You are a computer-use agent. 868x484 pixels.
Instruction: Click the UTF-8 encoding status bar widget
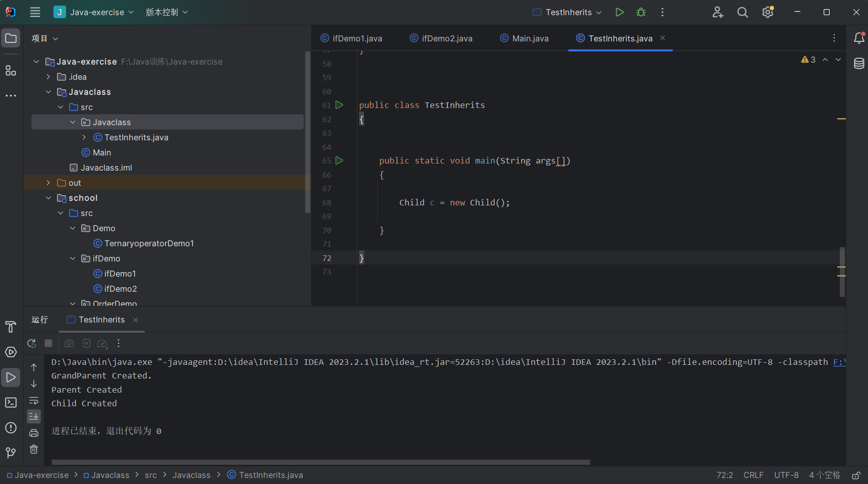coord(786,475)
